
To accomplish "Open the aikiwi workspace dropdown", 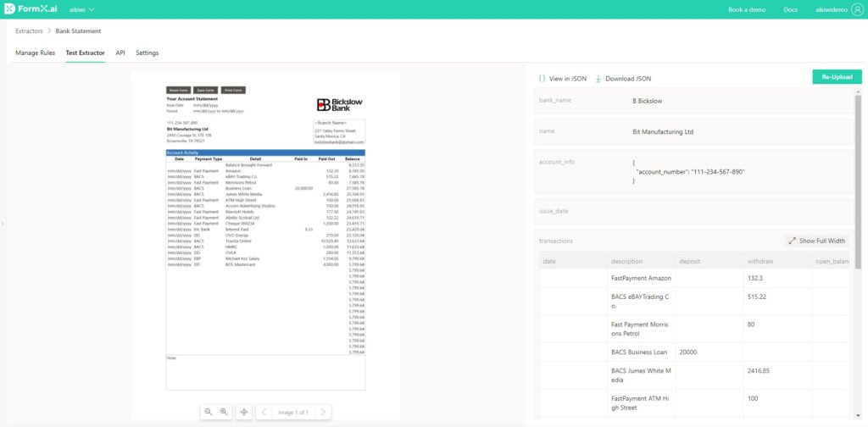I will coord(82,10).
